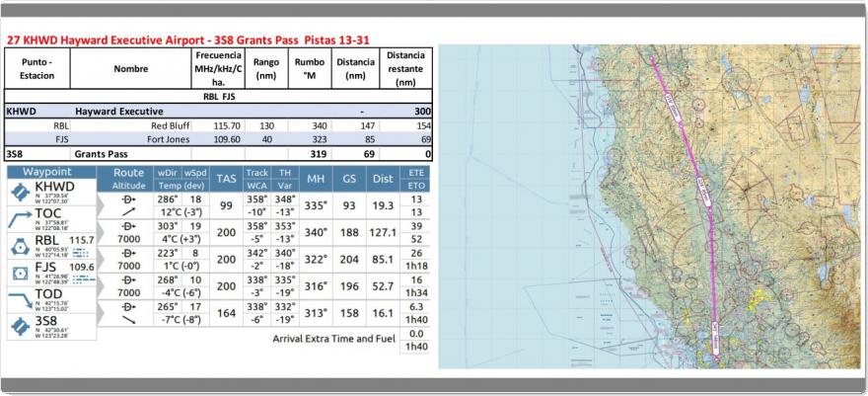The image size is (868, 396).
Task: Click the descent arrow in the last route row
Action: pos(128,320)
